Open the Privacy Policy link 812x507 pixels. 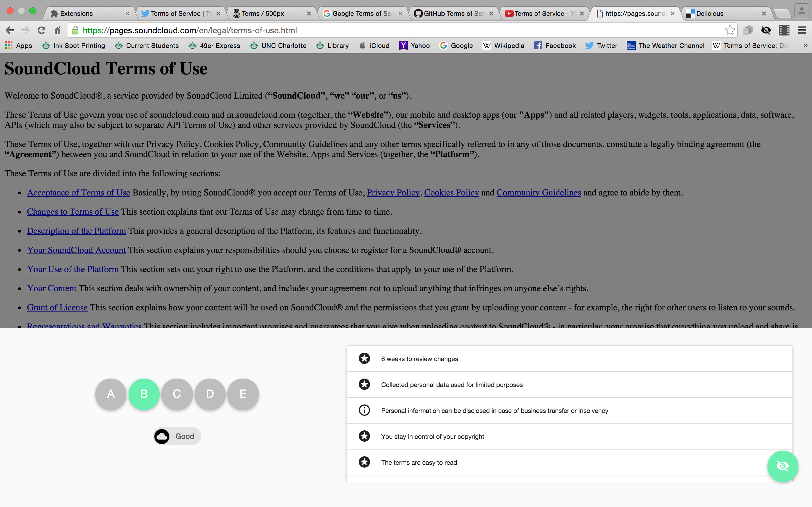[x=393, y=192]
